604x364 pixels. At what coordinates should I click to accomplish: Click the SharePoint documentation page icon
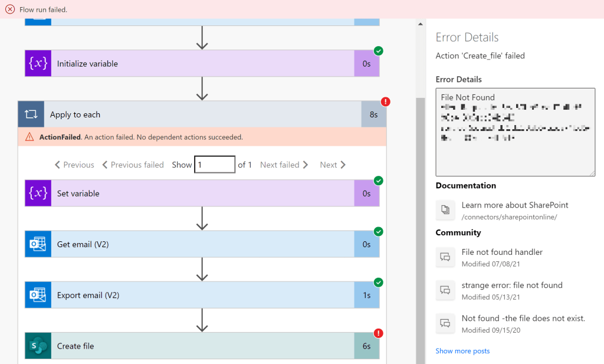point(446,209)
